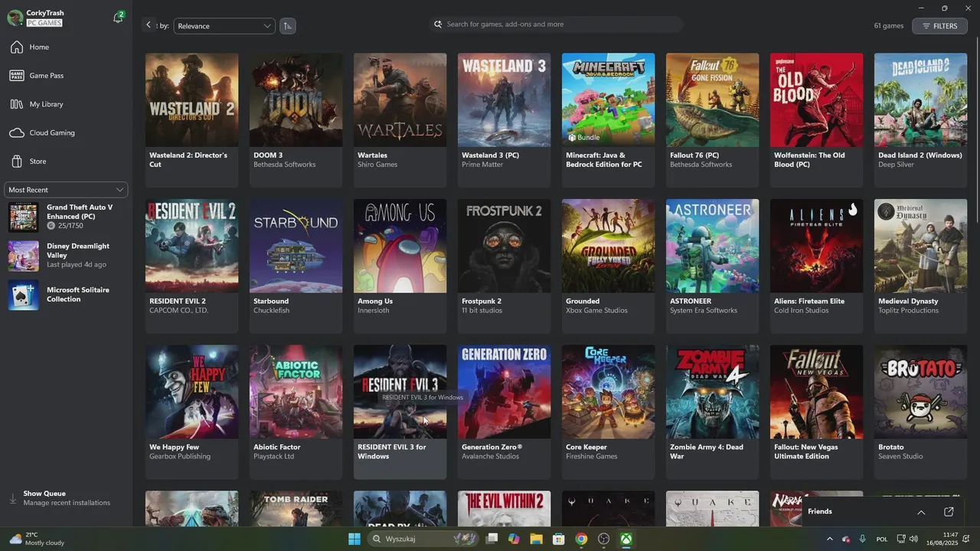The width and height of the screenshot is (980, 551).
Task: Open Wasteland 2: Director's Cut tile
Action: (x=191, y=120)
